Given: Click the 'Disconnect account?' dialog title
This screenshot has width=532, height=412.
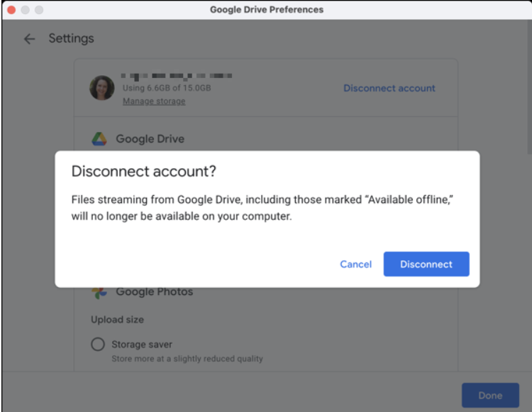Looking at the screenshot, I should pyautogui.click(x=143, y=171).
